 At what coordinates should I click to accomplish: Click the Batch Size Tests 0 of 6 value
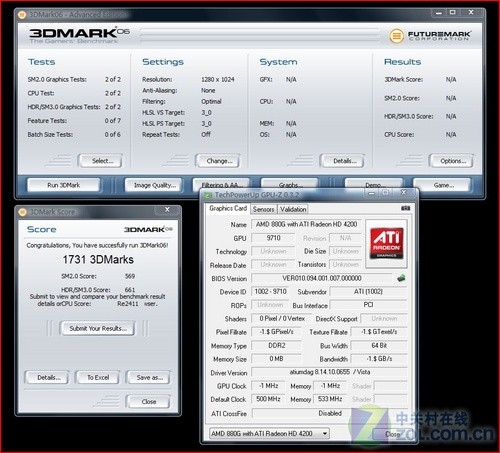pyautogui.click(x=113, y=135)
